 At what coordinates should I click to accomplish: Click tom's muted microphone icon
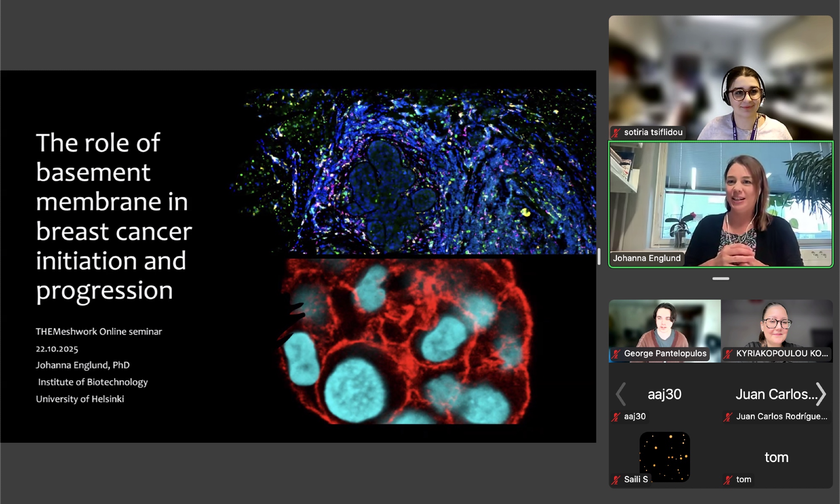(728, 480)
